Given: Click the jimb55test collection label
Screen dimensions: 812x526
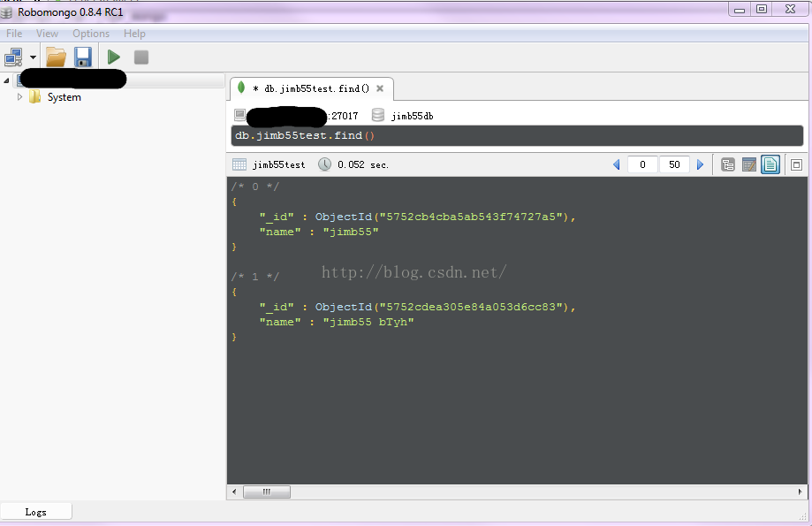Looking at the screenshot, I should click(279, 164).
